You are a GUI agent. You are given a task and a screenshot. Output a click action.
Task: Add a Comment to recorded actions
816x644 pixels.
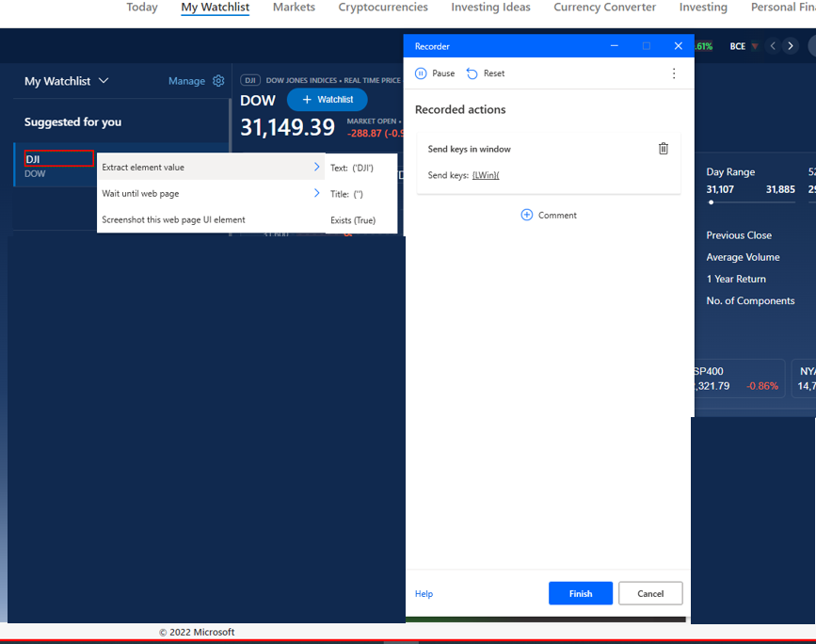coord(549,215)
